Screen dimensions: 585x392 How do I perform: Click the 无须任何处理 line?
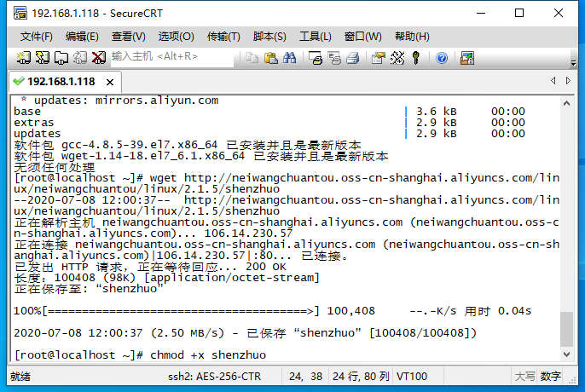click(55, 167)
